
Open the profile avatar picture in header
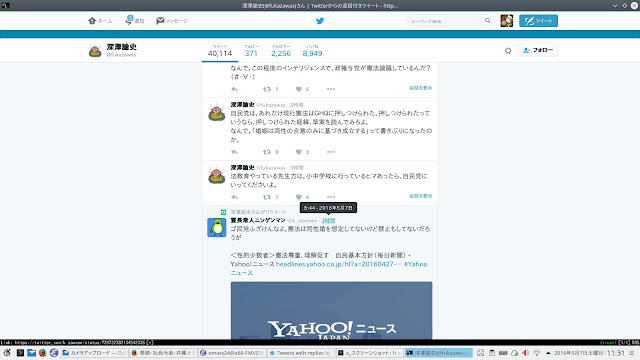pyautogui.click(x=95, y=51)
